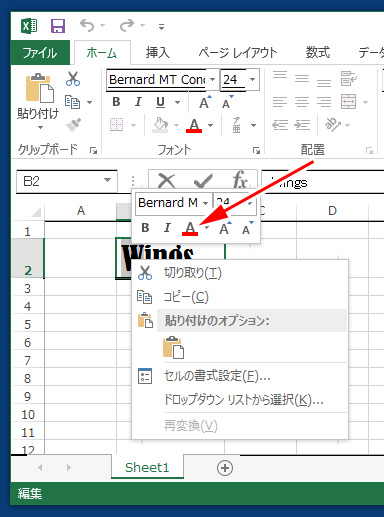Expand the ribbon Copy dropdown arrow

(89, 102)
